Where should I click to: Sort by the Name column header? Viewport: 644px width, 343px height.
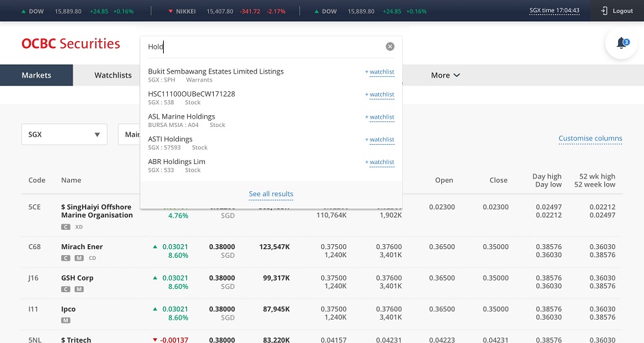pos(71,180)
